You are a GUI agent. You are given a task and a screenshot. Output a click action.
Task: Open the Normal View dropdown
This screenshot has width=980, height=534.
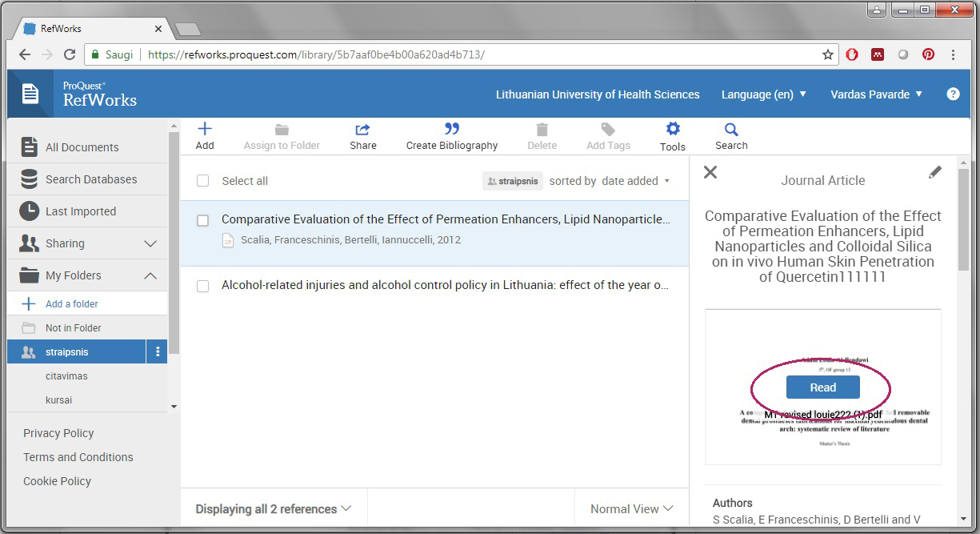(631, 508)
